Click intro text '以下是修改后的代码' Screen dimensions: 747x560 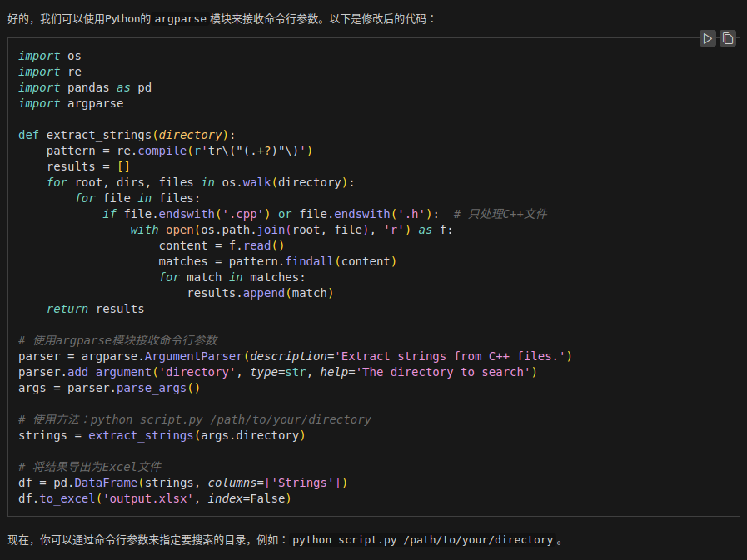pyautogui.click(x=378, y=19)
